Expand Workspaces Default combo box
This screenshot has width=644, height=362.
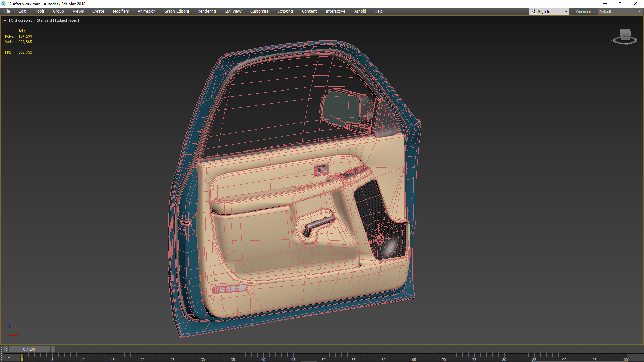pos(620,11)
